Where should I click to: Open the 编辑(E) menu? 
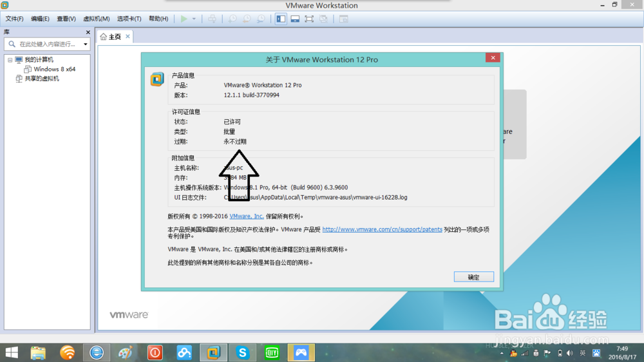click(40, 19)
